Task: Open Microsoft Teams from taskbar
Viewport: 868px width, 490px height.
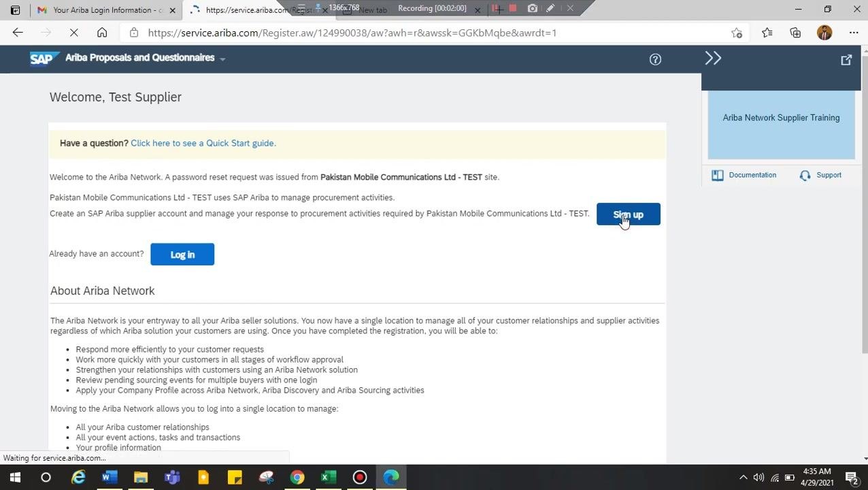Action: click(x=172, y=477)
